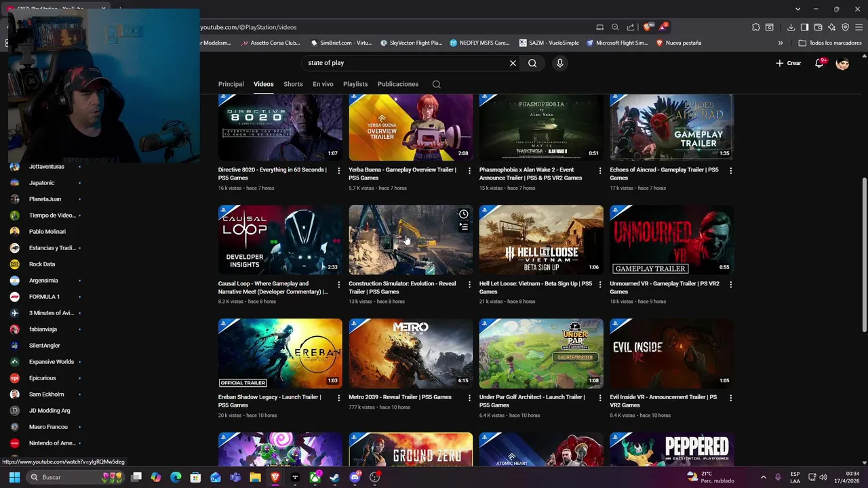
Task: Show hidden system tray icons chevron
Action: point(763,477)
